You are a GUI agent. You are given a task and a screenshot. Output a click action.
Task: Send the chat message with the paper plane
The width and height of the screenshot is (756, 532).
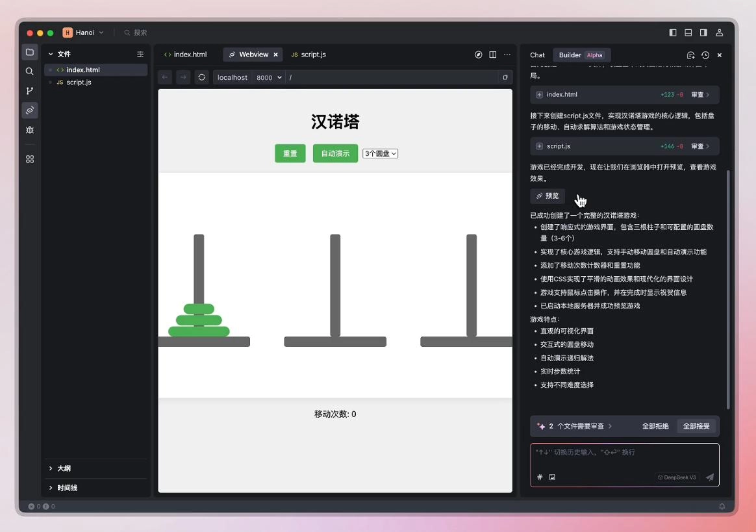click(709, 477)
